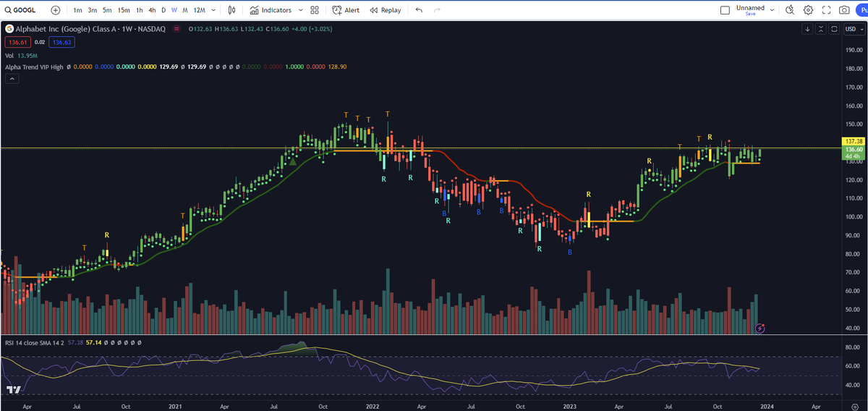Click the maximize pane icon beside USD
The image size is (868, 411).
coord(834,29)
